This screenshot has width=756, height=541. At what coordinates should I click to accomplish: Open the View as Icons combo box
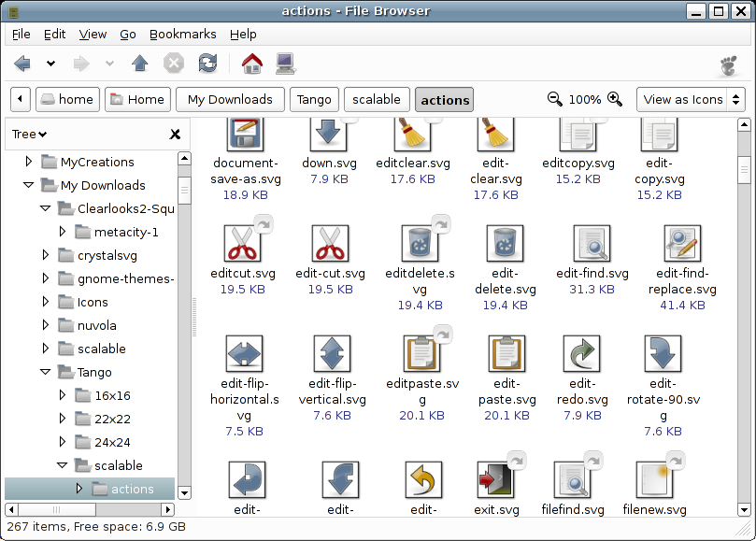(691, 99)
